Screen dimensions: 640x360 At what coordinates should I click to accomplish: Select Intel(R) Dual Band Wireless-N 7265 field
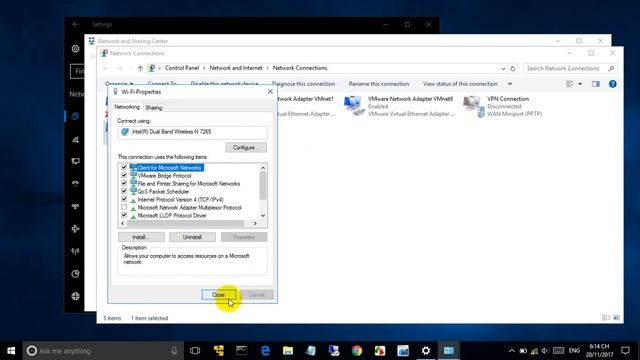point(193,132)
